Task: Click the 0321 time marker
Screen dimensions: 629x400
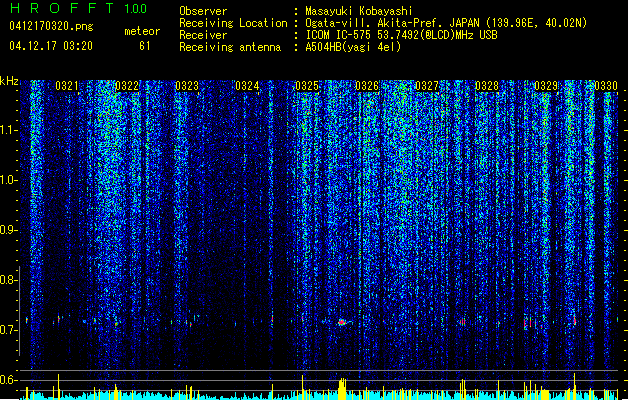Action: pos(67,86)
